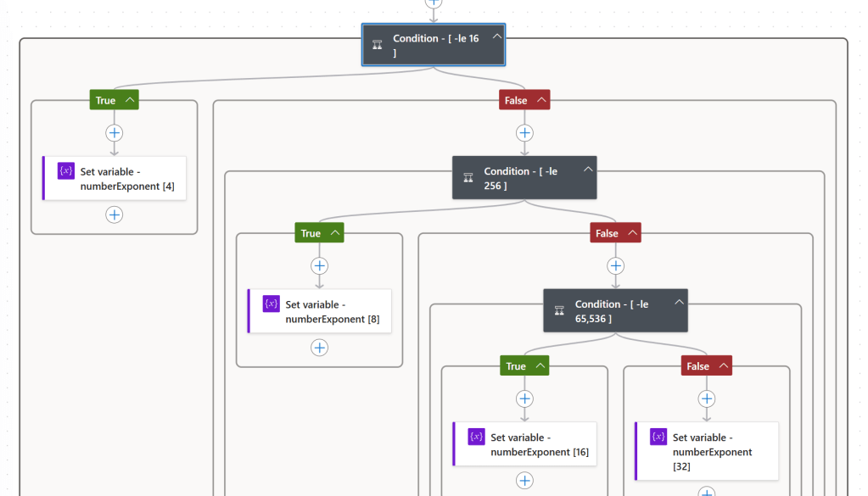This screenshot has height=496, width=868.
Task: Open the Set variable numberExponent [16] action card
Action: 526,443
